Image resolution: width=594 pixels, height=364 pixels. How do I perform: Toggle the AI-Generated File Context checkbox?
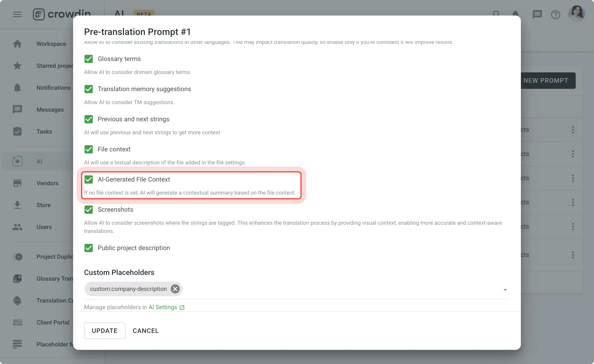click(89, 179)
